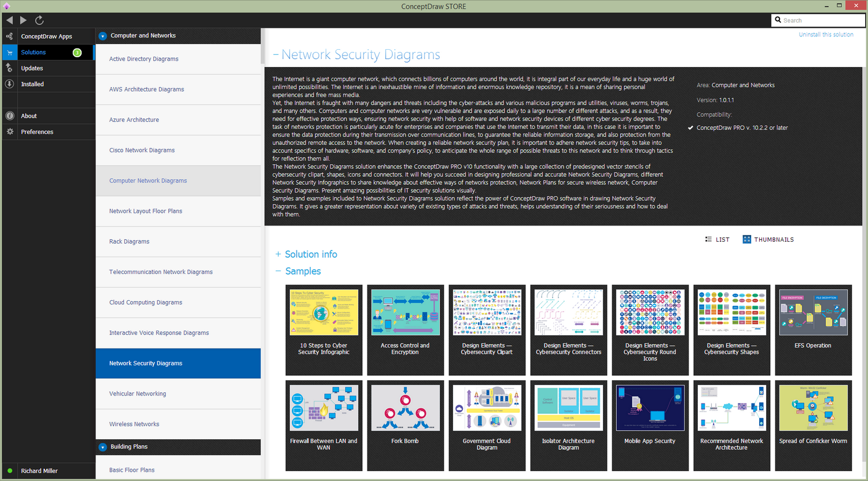Click the green user status dot

click(x=9, y=471)
